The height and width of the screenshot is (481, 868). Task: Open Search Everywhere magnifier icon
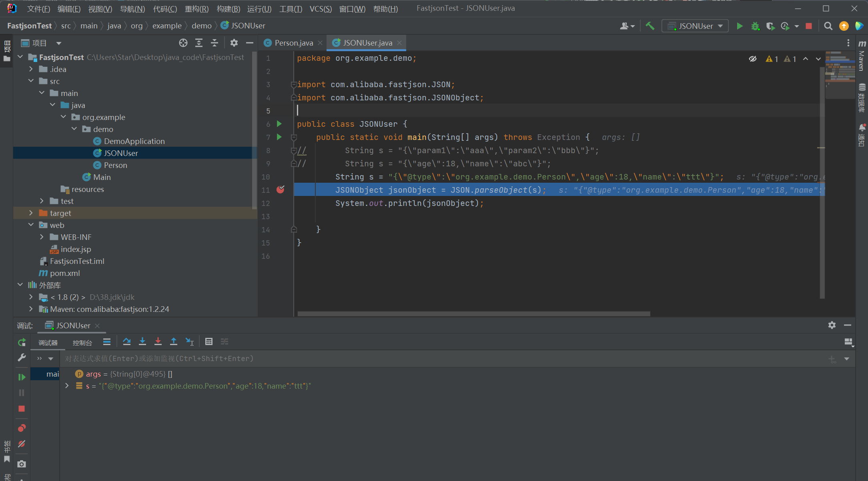pyautogui.click(x=828, y=26)
